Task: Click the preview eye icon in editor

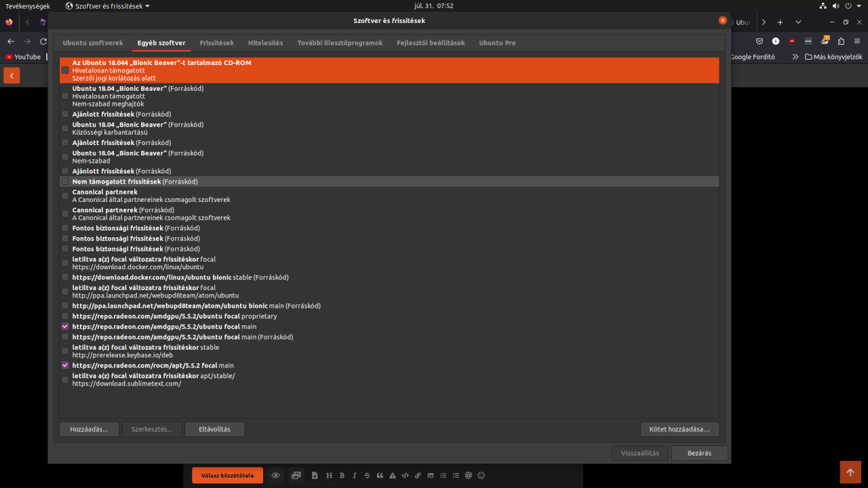Action: 275,476
